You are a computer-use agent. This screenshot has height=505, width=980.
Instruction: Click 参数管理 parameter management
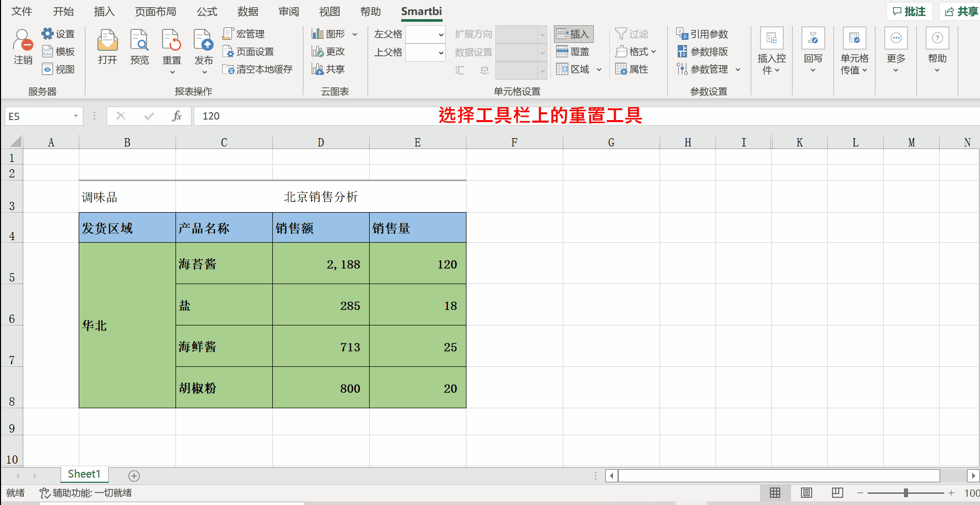pos(702,69)
